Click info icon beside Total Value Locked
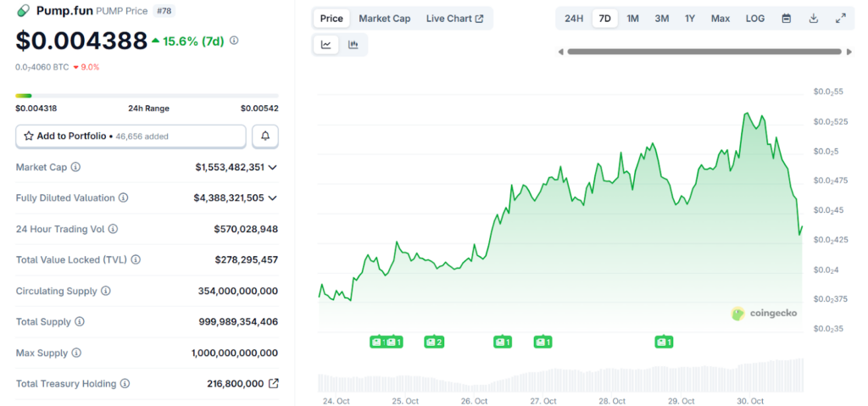 click(135, 260)
